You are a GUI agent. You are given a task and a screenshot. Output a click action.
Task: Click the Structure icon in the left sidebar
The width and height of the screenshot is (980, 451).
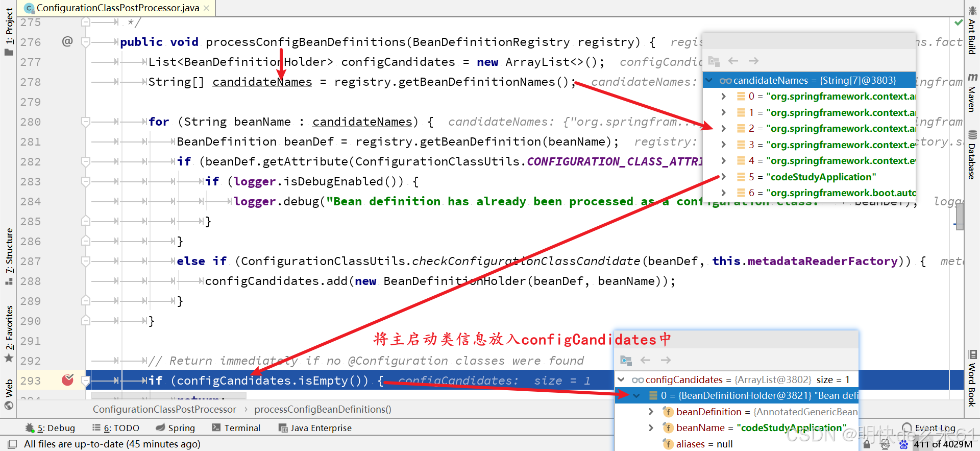click(9, 281)
